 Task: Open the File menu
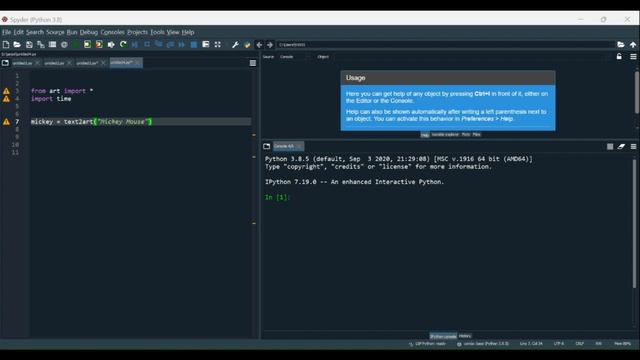click(x=6, y=32)
